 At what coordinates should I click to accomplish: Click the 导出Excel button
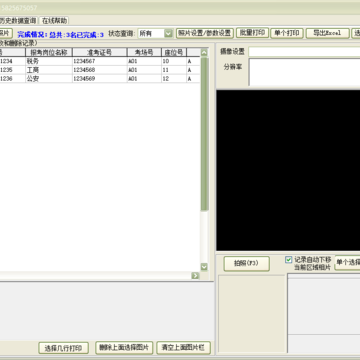[327, 33]
